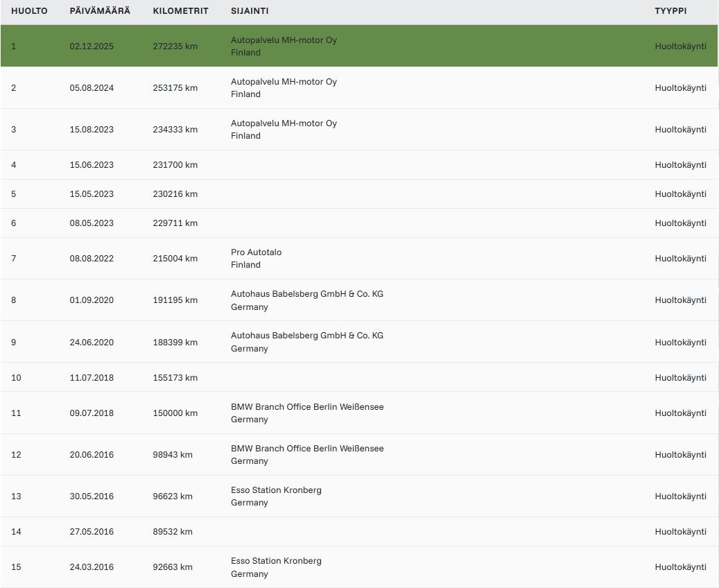
Task: Select service row 15 dated 24.03.2016
Action: [359, 567]
